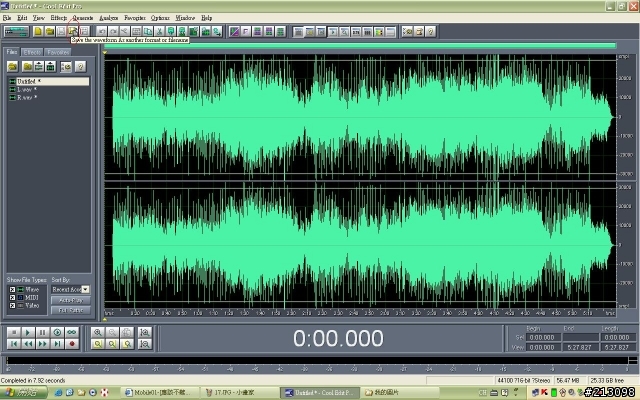The image size is (640, 400).
Task: Jump to end with Go to End button
Action: pyautogui.click(x=57, y=344)
